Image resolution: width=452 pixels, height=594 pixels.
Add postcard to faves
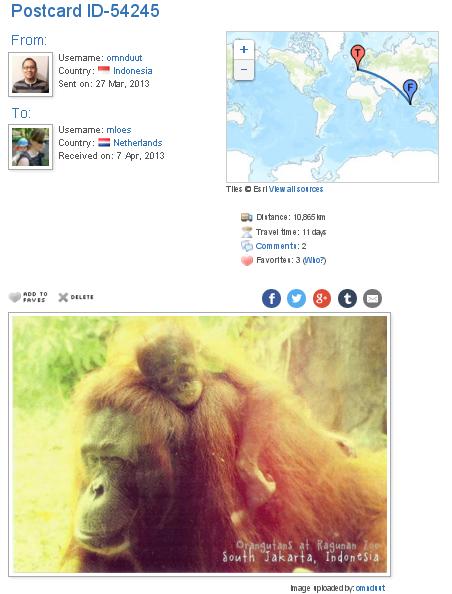pos(28,297)
